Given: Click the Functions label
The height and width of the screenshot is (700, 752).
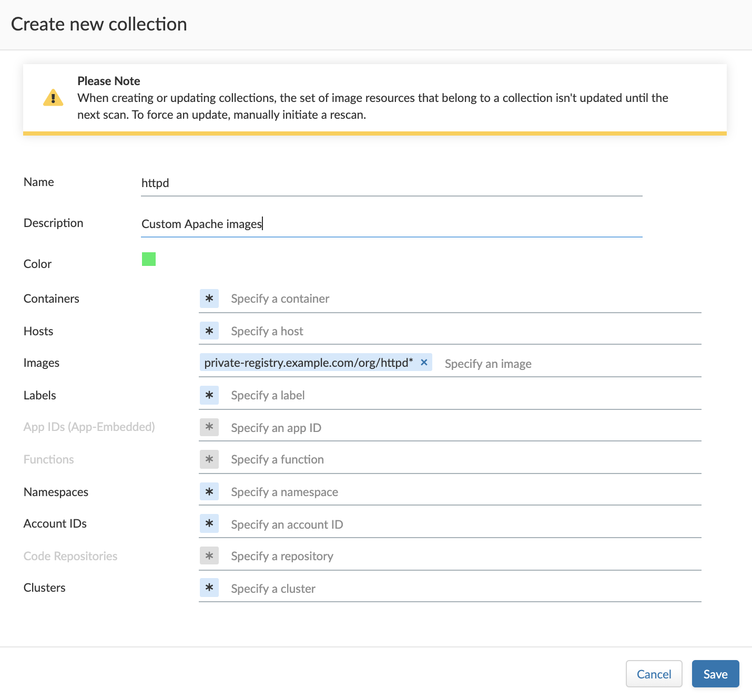Looking at the screenshot, I should pyautogui.click(x=49, y=459).
